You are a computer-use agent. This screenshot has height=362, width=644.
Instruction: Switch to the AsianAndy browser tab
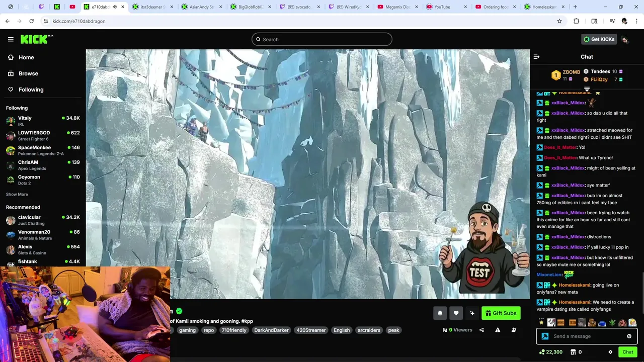coord(201,7)
